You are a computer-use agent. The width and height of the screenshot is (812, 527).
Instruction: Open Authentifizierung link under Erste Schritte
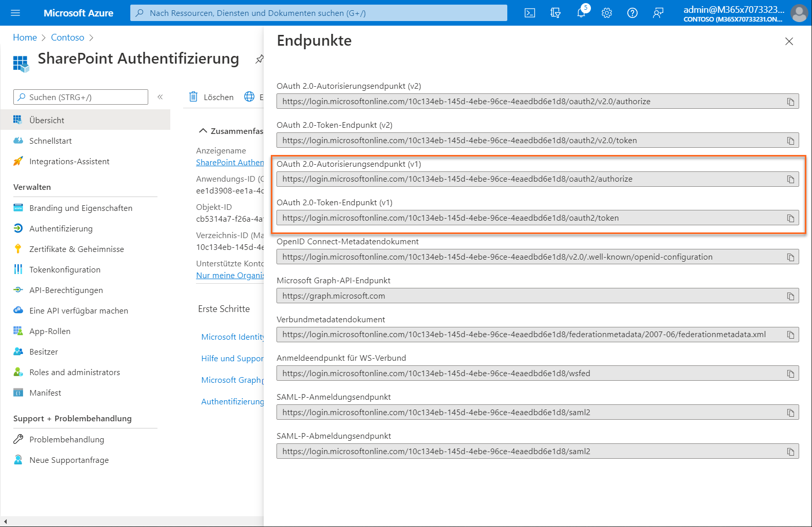pyautogui.click(x=232, y=401)
